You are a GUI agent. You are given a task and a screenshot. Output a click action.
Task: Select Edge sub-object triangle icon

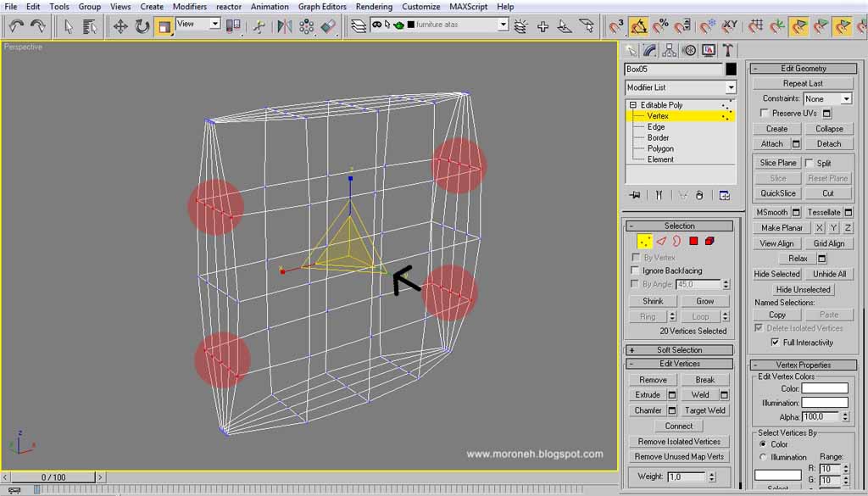click(x=661, y=242)
